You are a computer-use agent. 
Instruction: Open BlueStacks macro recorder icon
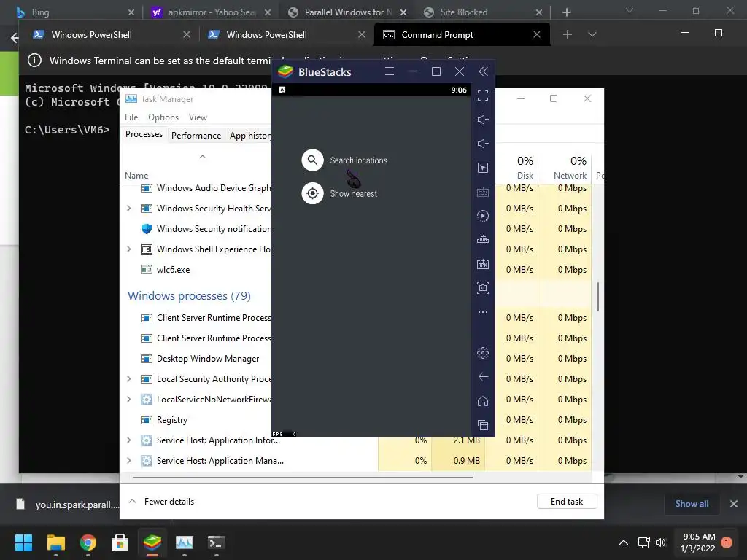(x=483, y=216)
